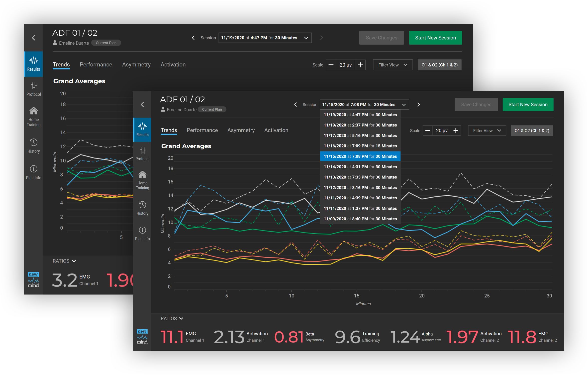Switch to Performance tab in front window
The height and width of the screenshot is (375, 588).
(x=202, y=130)
